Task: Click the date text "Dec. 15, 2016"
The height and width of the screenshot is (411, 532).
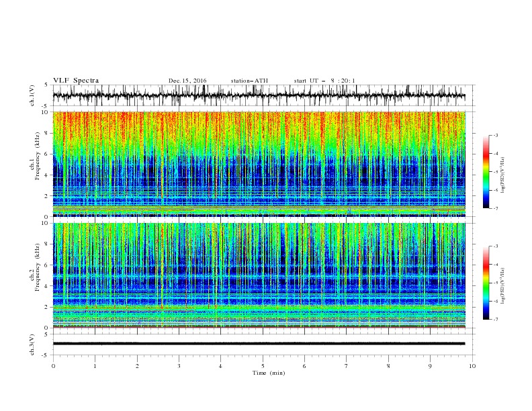Action: 187,81
